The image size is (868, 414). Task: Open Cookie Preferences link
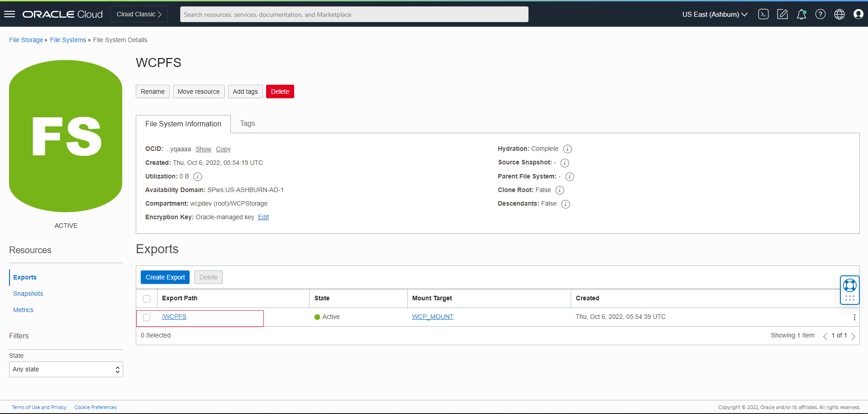coord(95,407)
